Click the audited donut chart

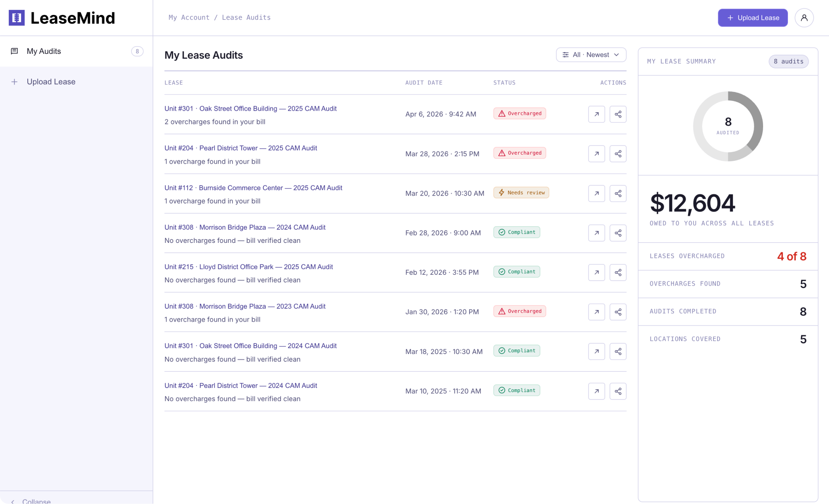point(728,126)
